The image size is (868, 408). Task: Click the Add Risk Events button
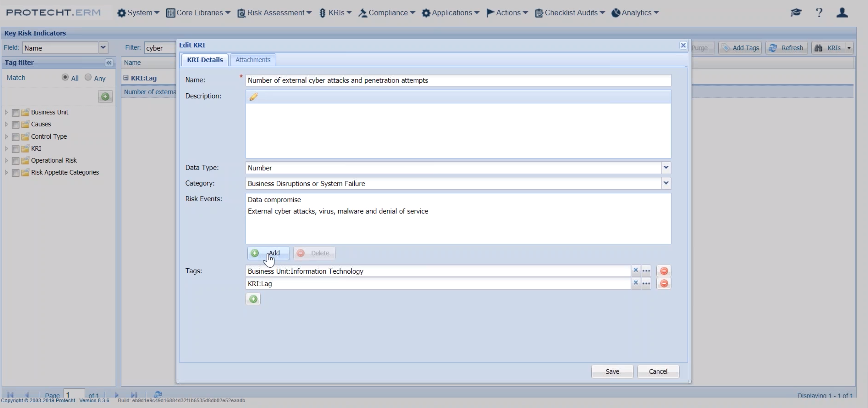click(268, 253)
